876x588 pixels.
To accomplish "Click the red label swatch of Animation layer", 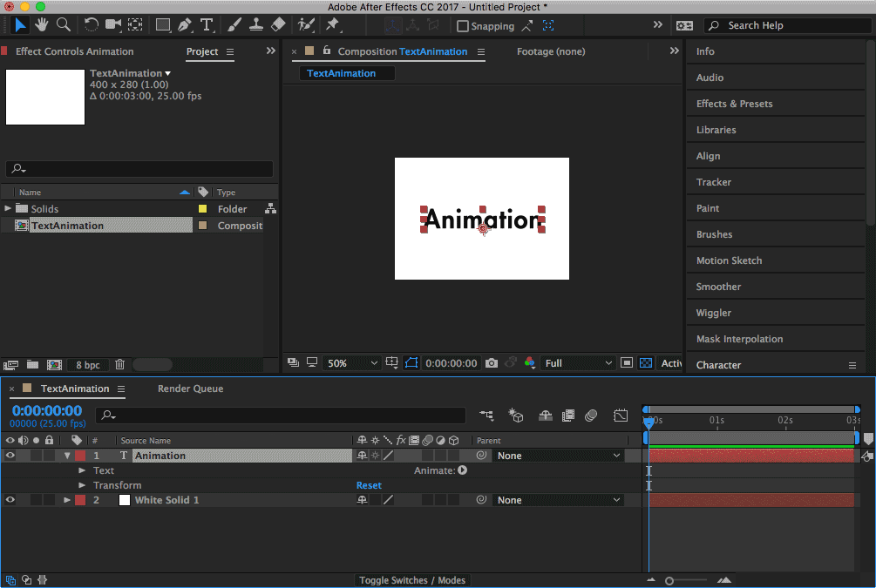I will (80, 456).
